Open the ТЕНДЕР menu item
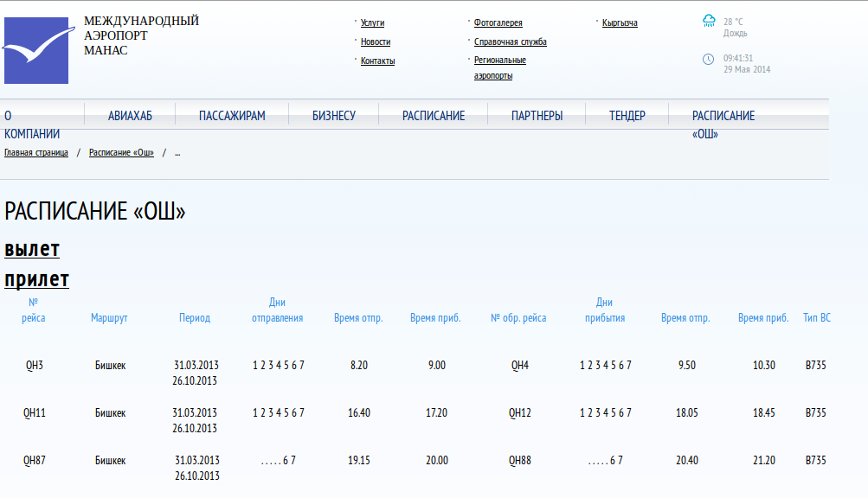This screenshot has height=498, width=868. [x=627, y=116]
